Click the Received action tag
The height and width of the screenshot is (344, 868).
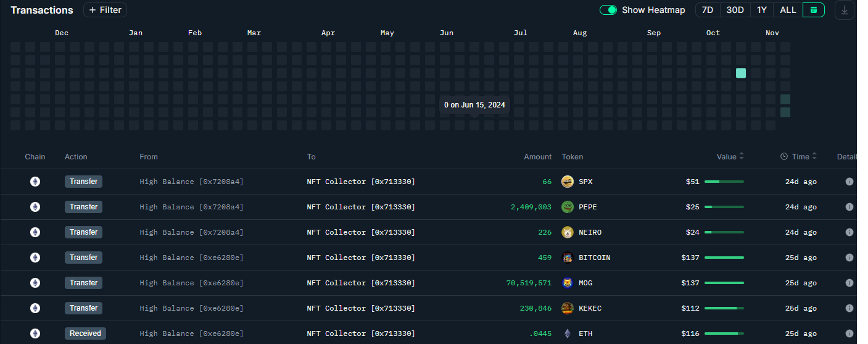[85, 334]
